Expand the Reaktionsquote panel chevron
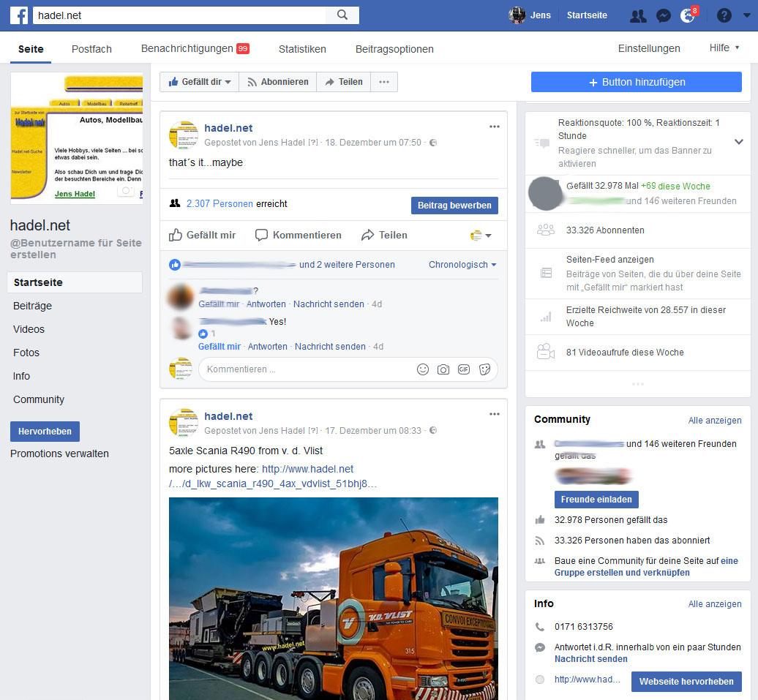The width and height of the screenshot is (758, 700). 738,142
